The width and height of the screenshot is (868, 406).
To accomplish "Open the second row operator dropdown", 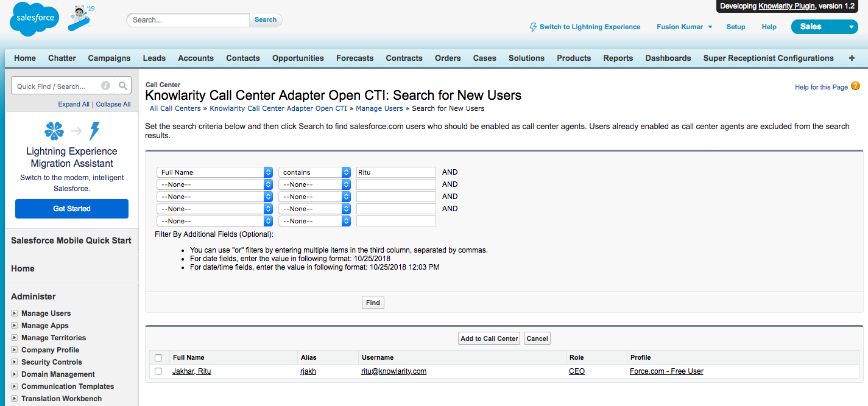I will click(x=314, y=184).
